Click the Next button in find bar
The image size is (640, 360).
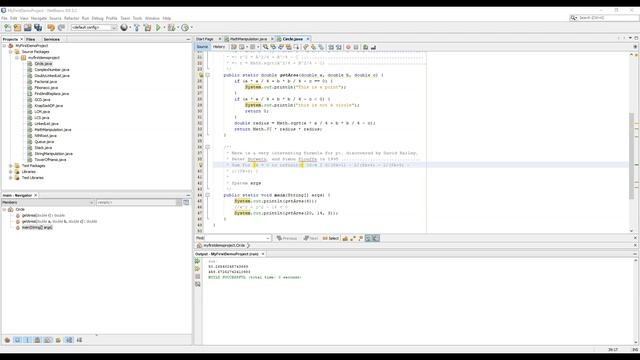pos(311,238)
